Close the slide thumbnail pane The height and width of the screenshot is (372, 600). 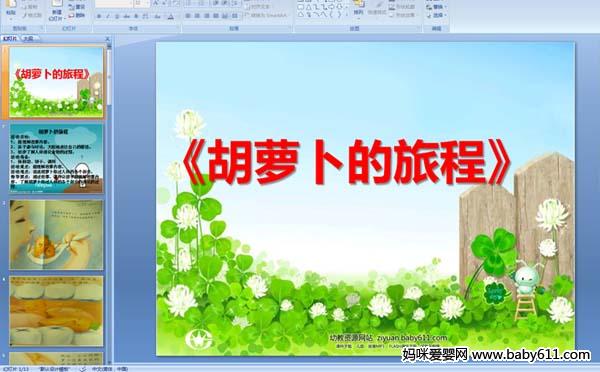108,39
